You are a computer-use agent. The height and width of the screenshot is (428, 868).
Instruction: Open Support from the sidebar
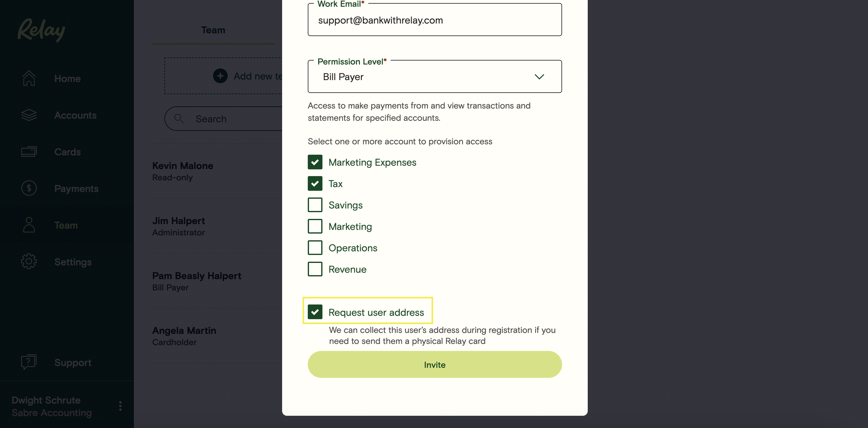pos(28,362)
